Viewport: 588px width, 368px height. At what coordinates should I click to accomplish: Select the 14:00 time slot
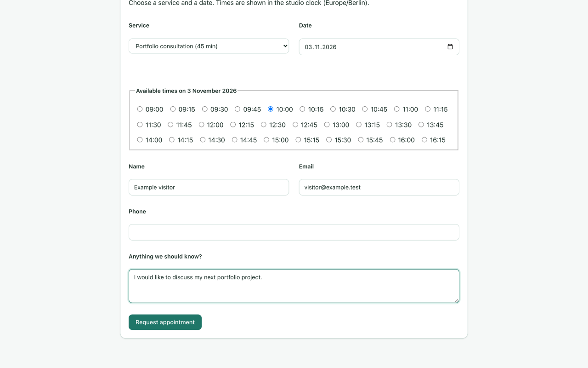pos(140,140)
